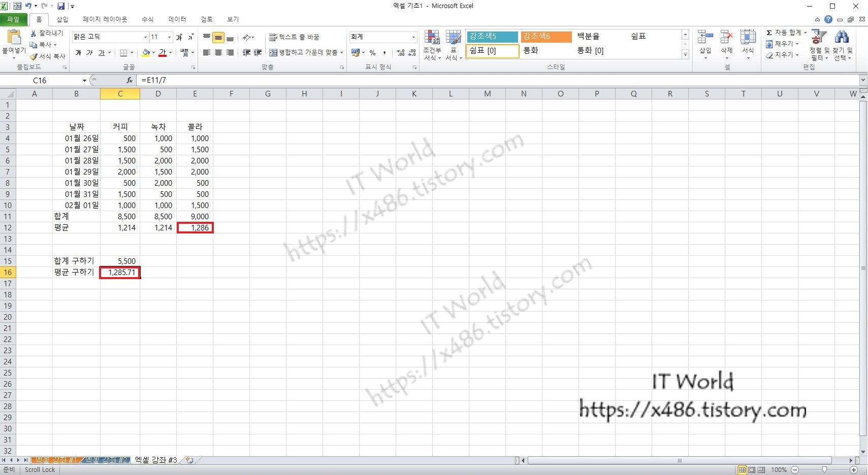The image size is (868, 475).
Task: Open Conditional Formatting (조건부 서식)
Action: [x=432, y=45]
